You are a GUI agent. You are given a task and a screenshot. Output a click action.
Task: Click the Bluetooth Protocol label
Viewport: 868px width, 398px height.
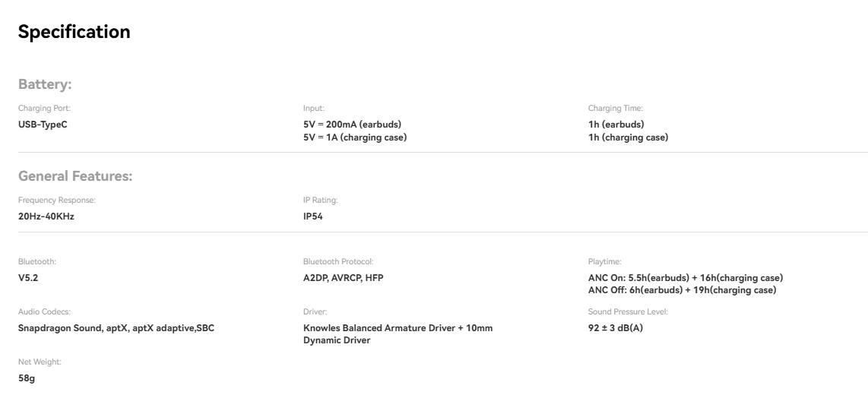(338, 261)
